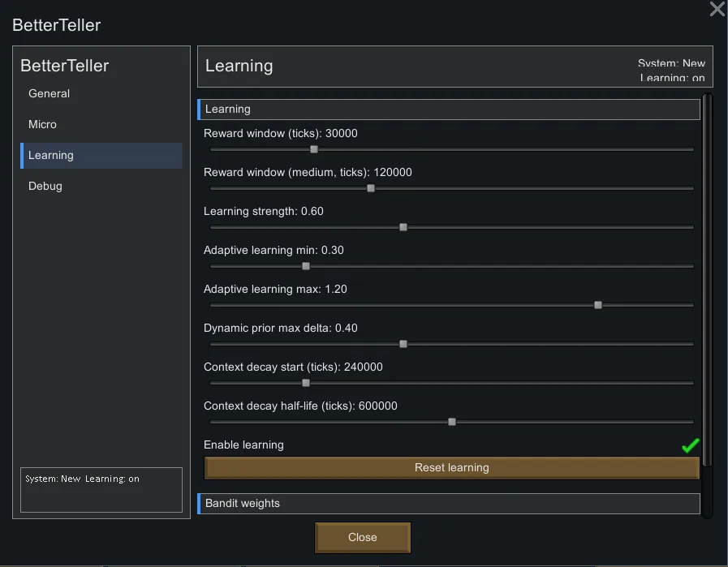Close the dialog with the top-right X icon

717,10
